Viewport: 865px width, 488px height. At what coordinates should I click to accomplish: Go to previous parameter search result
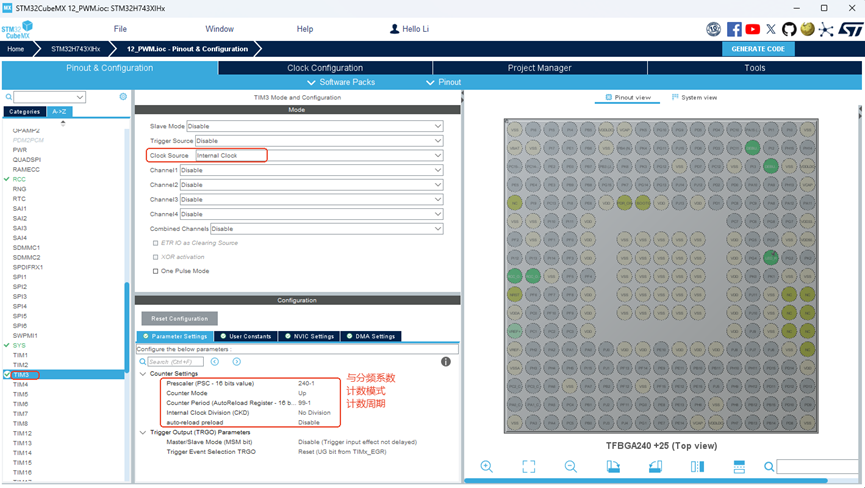pyautogui.click(x=215, y=362)
